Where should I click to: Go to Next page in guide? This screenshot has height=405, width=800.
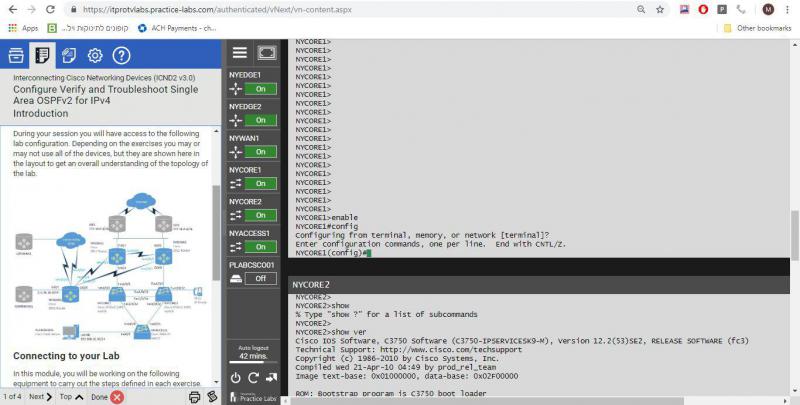[36, 397]
